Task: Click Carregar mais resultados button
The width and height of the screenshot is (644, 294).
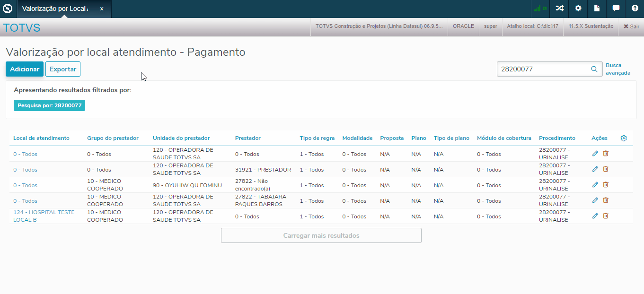Action: 321,235
